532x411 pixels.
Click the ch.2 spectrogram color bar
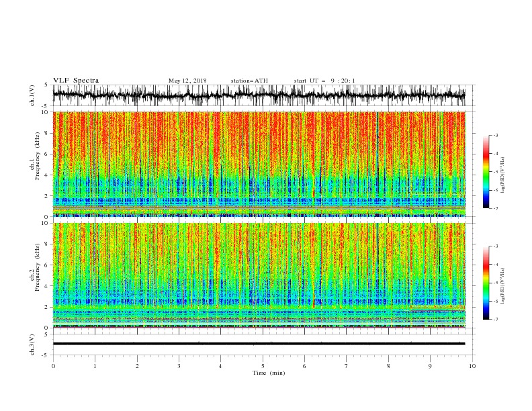486,283
